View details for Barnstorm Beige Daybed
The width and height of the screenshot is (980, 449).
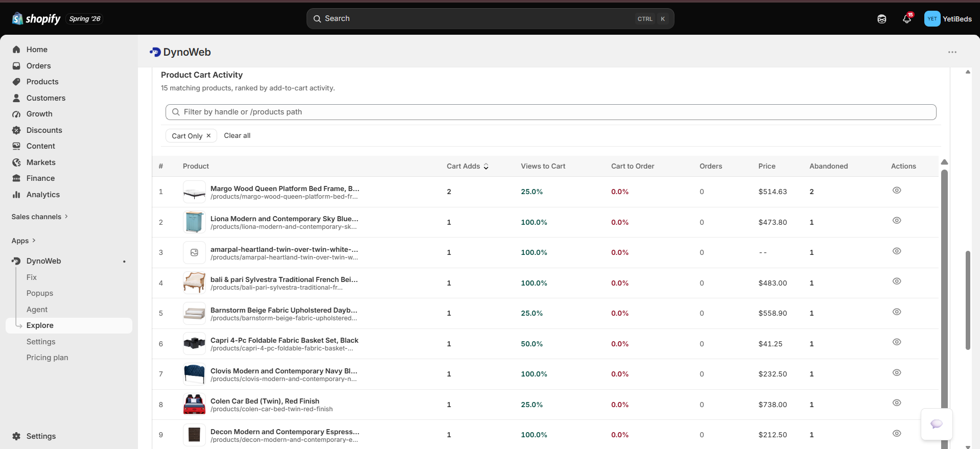[x=897, y=312]
